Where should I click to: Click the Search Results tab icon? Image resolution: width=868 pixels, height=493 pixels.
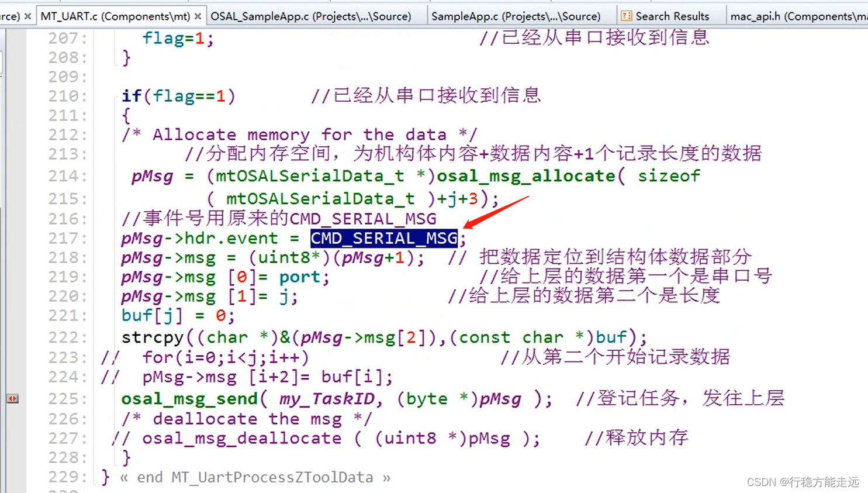click(628, 16)
